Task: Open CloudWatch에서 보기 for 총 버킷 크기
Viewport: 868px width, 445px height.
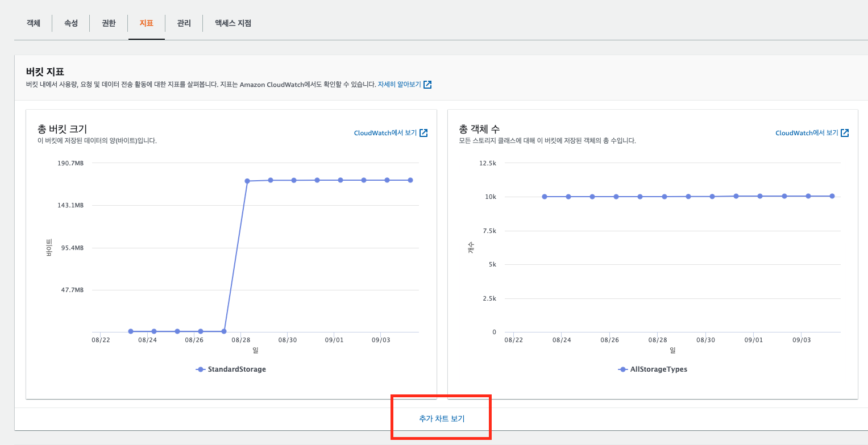Action: (x=385, y=133)
